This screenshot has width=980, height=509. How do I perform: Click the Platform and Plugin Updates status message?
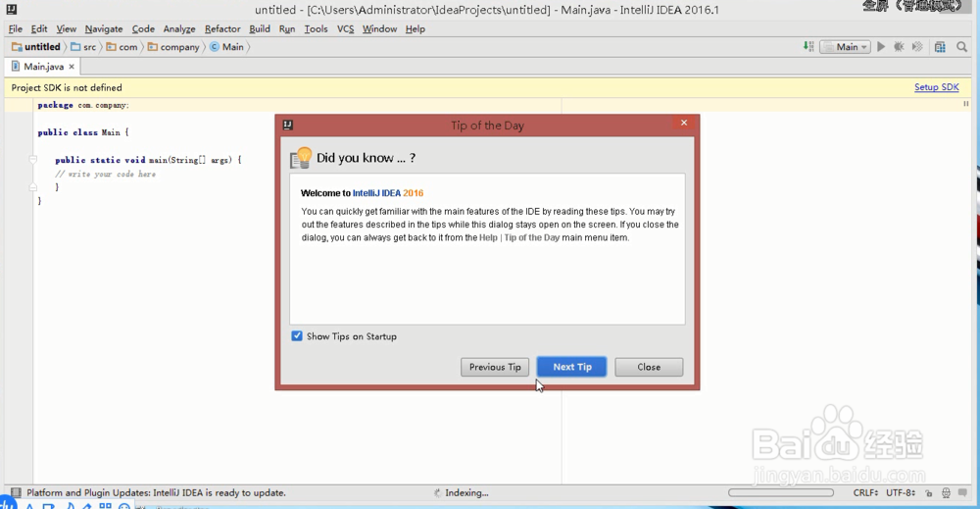pos(156,492)
